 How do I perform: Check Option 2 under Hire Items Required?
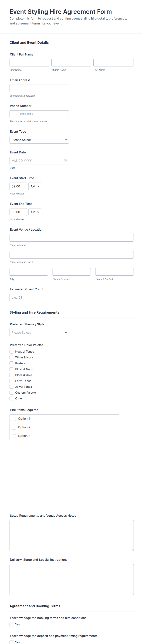coord(14,427)
